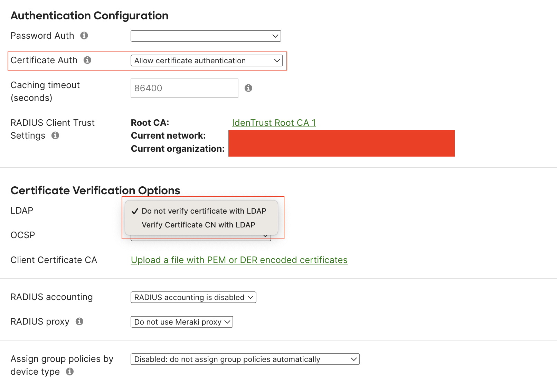Open the Password Auth dropdown
557x392 pixels.
tap(206, 36)
